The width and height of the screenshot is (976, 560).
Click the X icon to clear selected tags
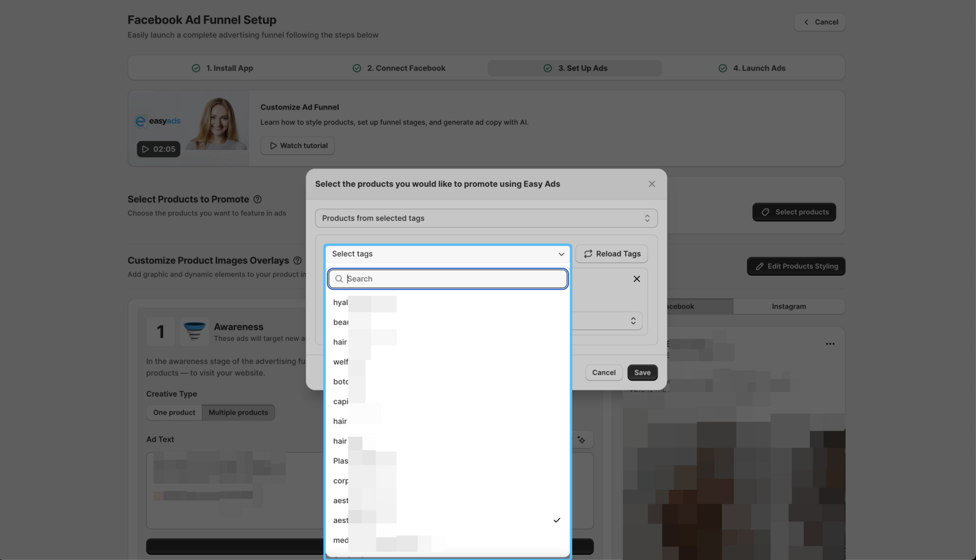636,278
